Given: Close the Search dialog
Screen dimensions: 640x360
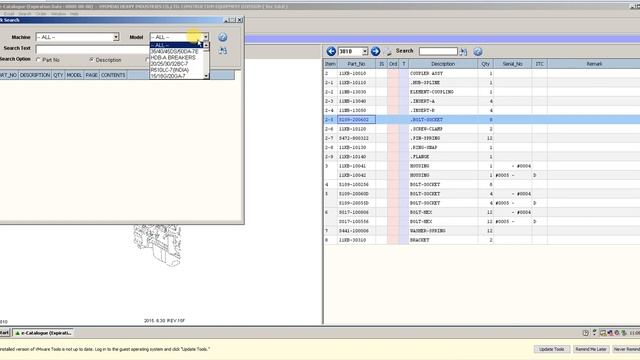Looking at the screenshot, I should click(240, 20).
